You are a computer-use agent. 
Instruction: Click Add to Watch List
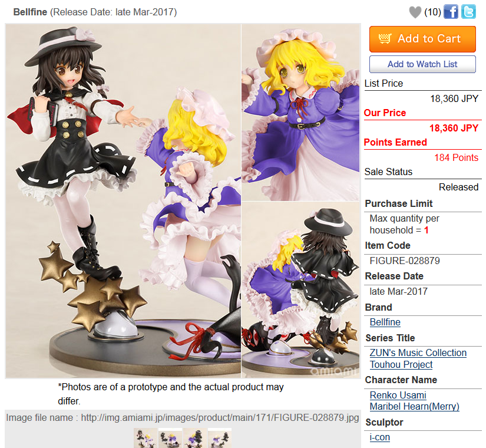422,64
